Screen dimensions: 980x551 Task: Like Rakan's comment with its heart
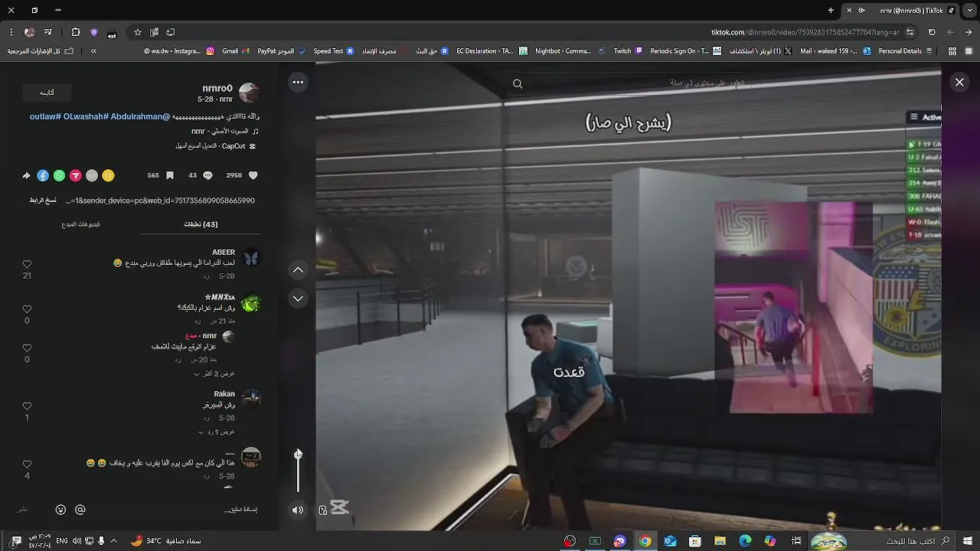[x=27, y=406]
